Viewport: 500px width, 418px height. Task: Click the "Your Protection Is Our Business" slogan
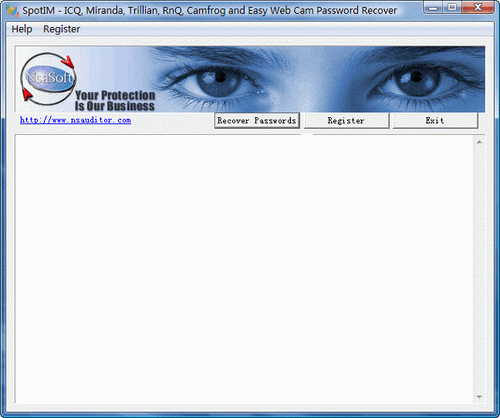coord(115,100)
